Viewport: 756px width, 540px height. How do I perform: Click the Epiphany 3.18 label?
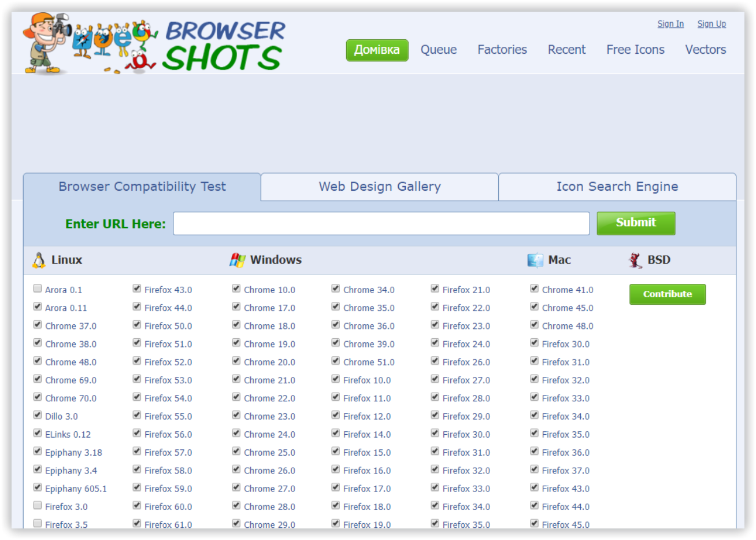coord(73,453)
